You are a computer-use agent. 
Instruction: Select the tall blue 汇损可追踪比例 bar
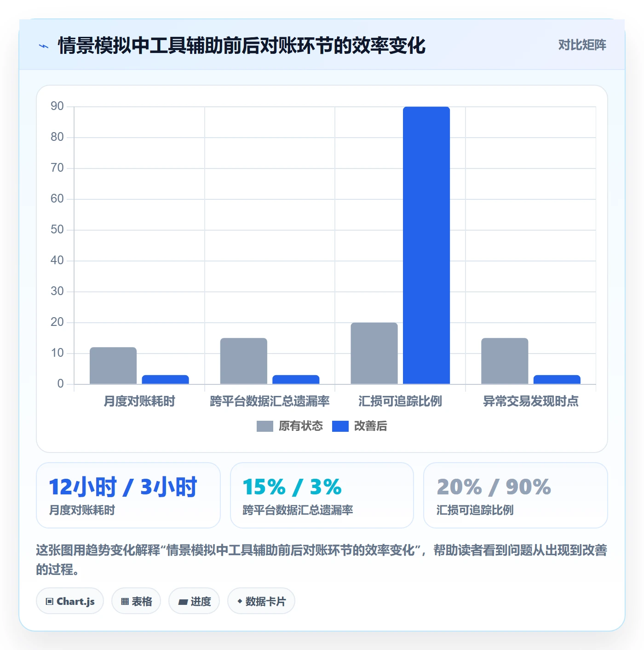pyautogui.click(x=426, y=245)
